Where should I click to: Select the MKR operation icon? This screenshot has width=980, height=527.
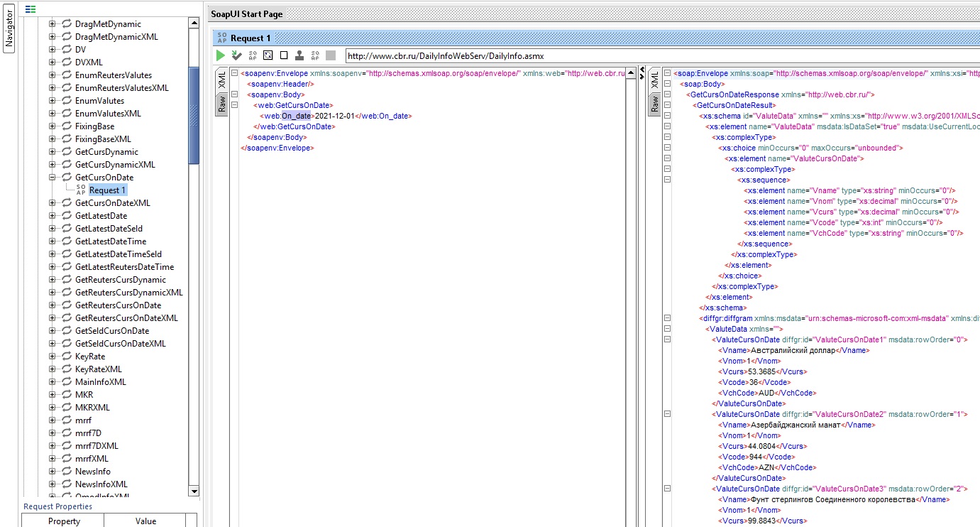click(67, 395)
